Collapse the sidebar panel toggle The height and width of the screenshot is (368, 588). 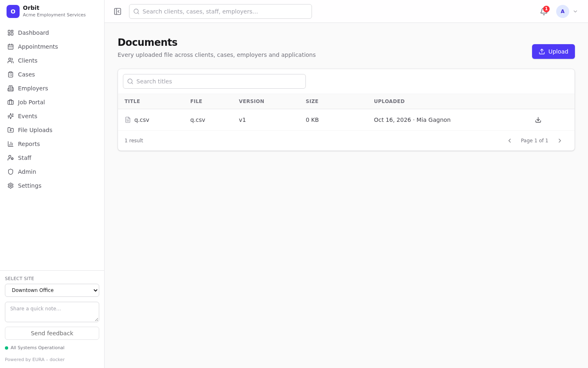(x=118, y=11)
